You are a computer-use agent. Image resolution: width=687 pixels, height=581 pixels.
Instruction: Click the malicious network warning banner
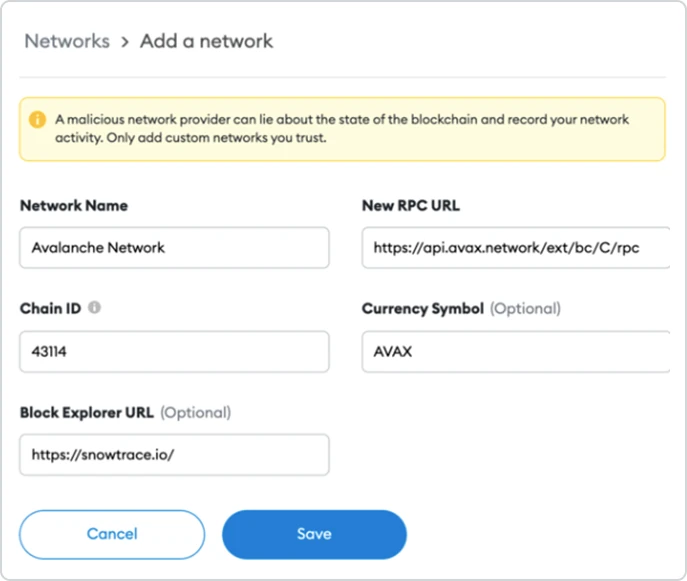342,129
